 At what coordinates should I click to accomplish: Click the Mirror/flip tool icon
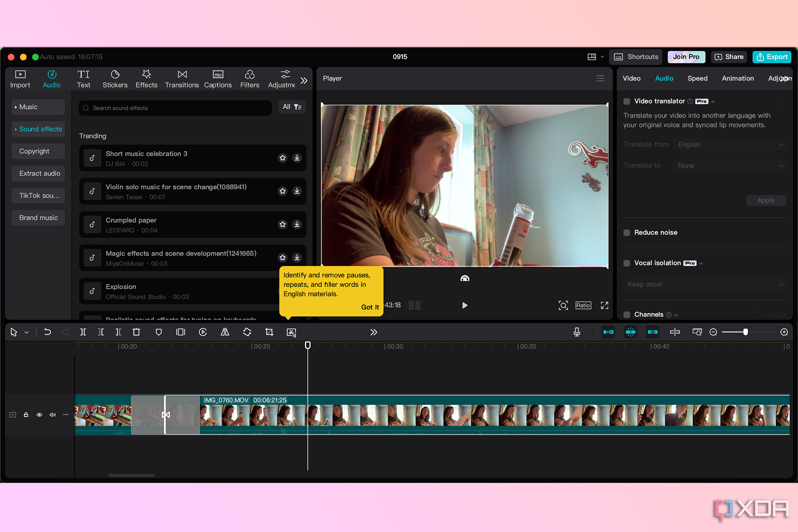(x=224, y=332)
